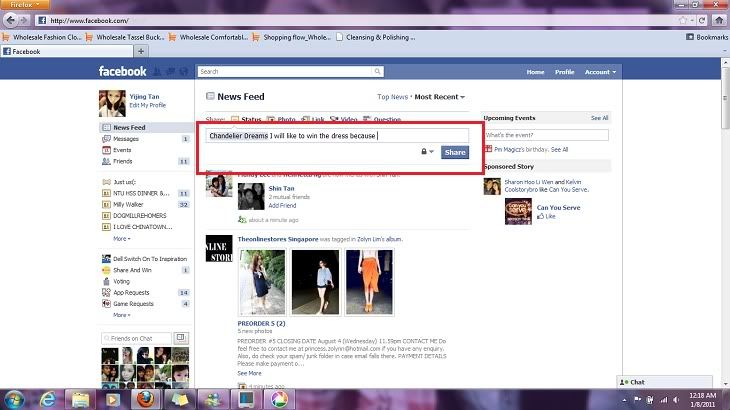Select the Status share tab
Screen dimensions: 730x410
(246, 120)
